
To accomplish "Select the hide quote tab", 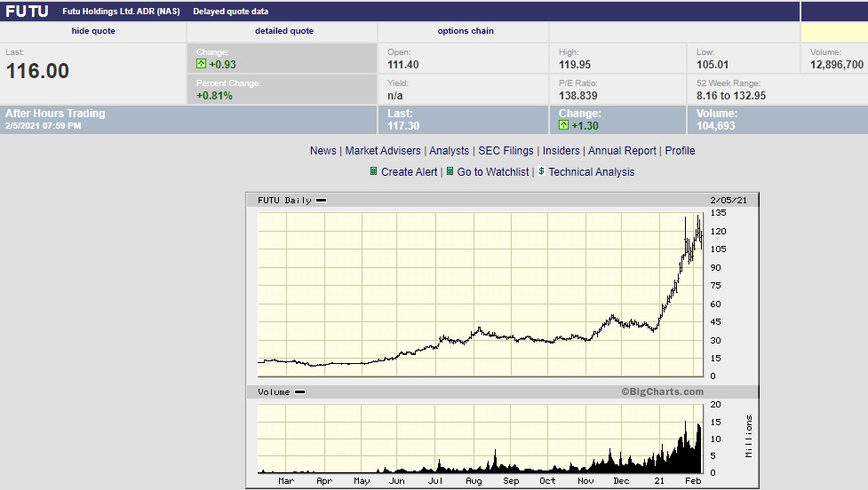I will click(x=93, y=31).
